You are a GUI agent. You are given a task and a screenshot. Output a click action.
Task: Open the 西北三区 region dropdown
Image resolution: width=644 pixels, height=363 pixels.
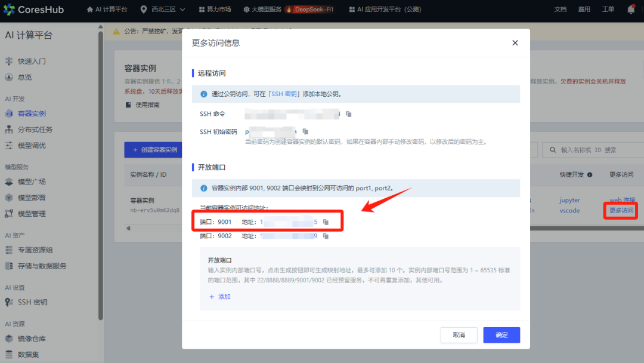(163, 9)
